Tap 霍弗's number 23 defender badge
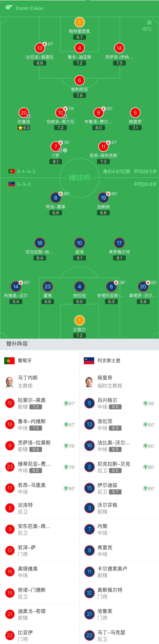159x644 pixels. 48,286
